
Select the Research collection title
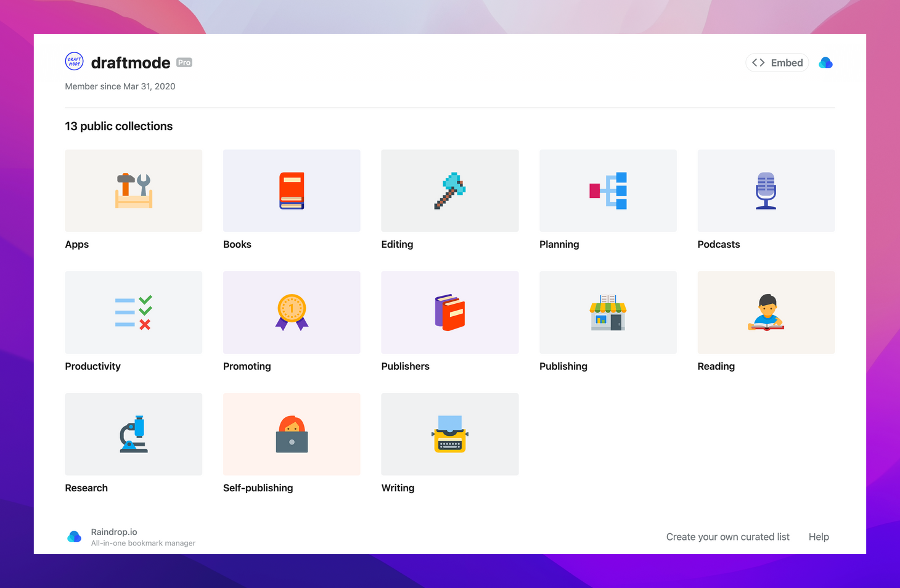point(86,488)
